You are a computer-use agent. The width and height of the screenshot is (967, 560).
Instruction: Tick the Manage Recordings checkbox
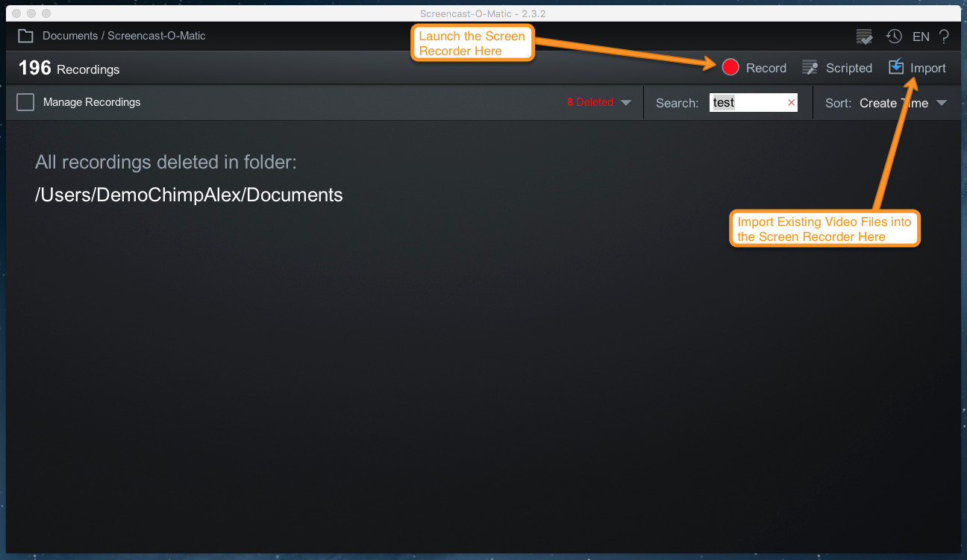25,102
